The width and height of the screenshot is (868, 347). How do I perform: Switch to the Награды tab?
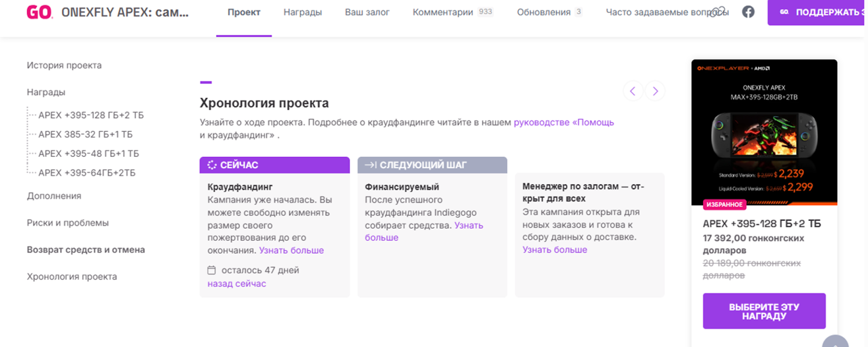(302, 12)
